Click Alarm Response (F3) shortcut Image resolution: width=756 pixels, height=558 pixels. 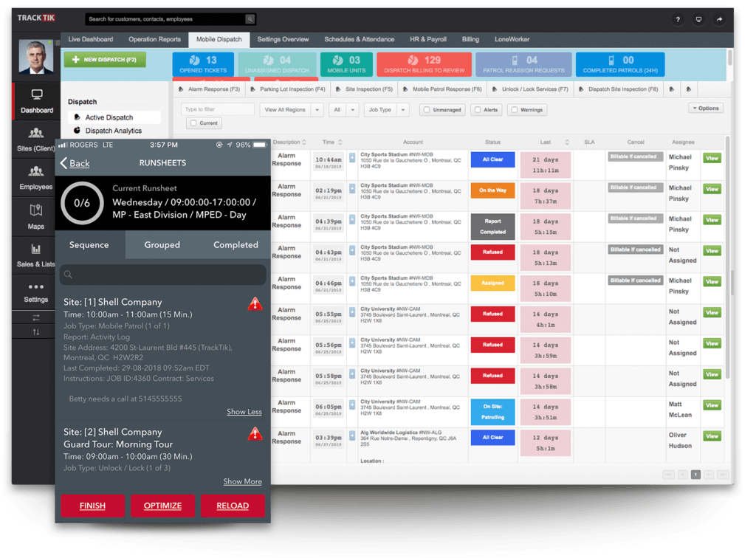209,89
